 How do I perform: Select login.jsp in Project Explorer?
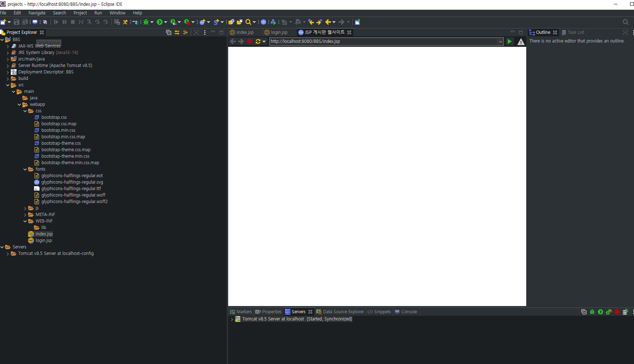coord(44,241)
